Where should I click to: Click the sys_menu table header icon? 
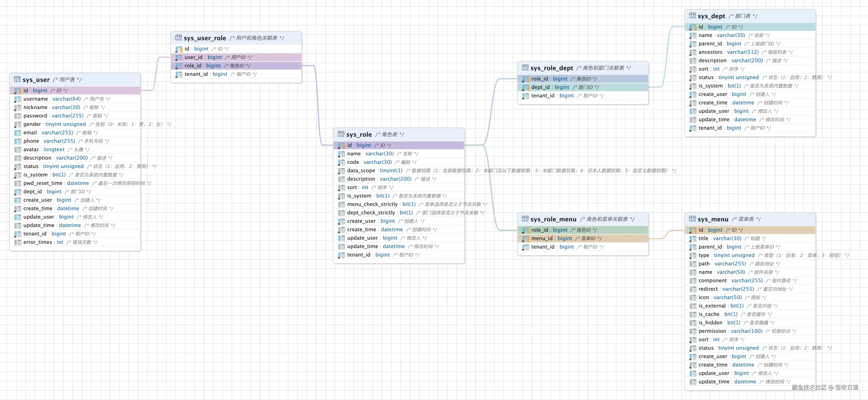click(x=693, y=219)
